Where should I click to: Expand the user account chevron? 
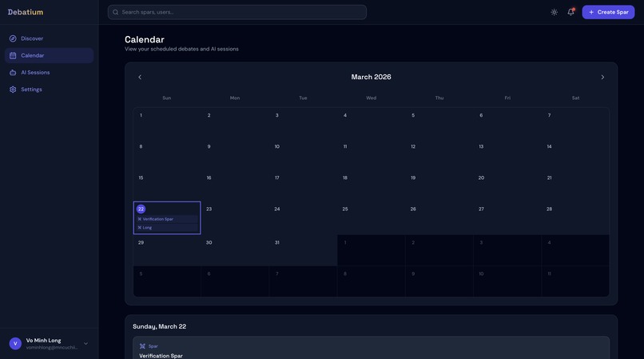85,343
